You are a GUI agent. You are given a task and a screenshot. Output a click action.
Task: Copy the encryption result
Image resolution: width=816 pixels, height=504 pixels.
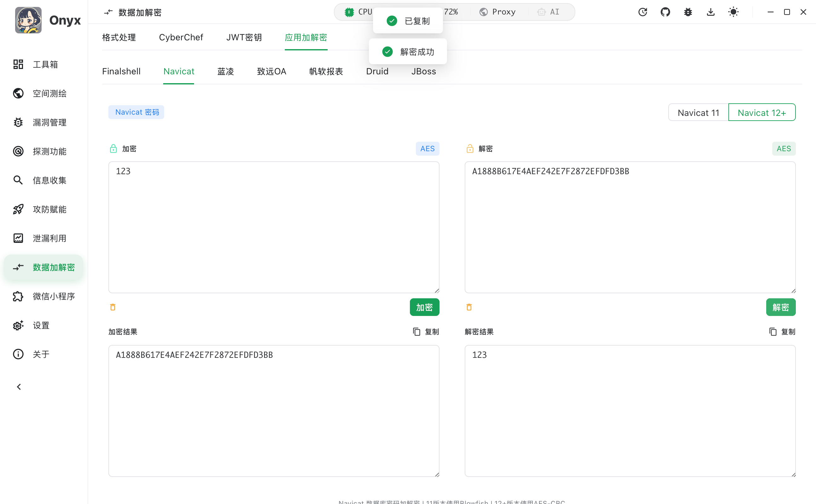(426, 332)
